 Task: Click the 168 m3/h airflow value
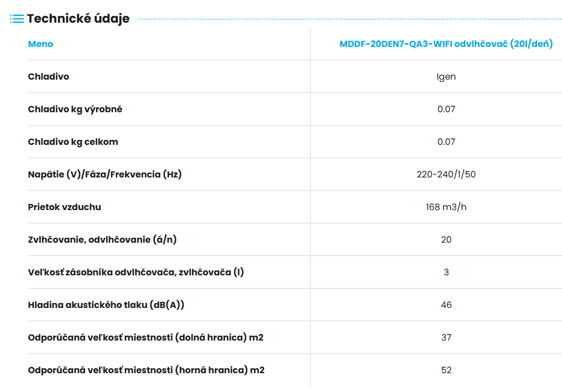pyautogui.click(x=446, y=207)
